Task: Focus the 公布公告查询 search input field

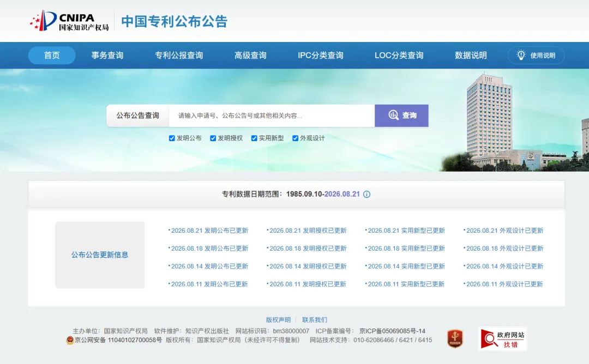Action: [272, 116]
